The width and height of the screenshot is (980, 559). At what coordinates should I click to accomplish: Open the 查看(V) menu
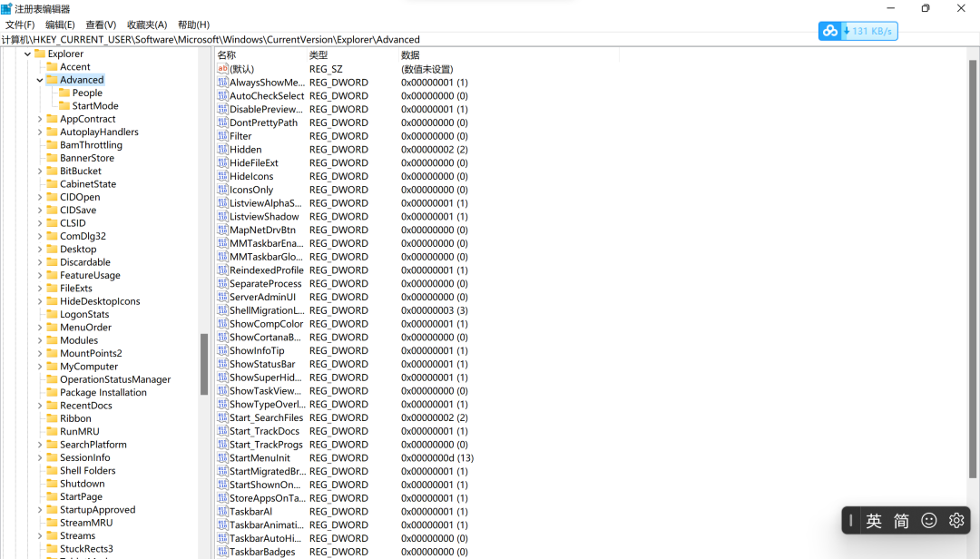[x=101, y=25]
